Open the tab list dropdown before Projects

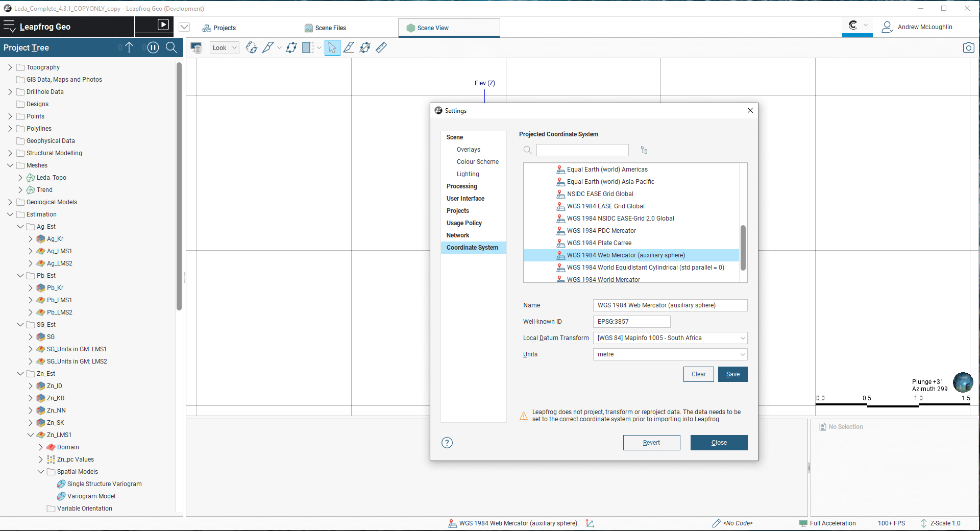(185, 27)
